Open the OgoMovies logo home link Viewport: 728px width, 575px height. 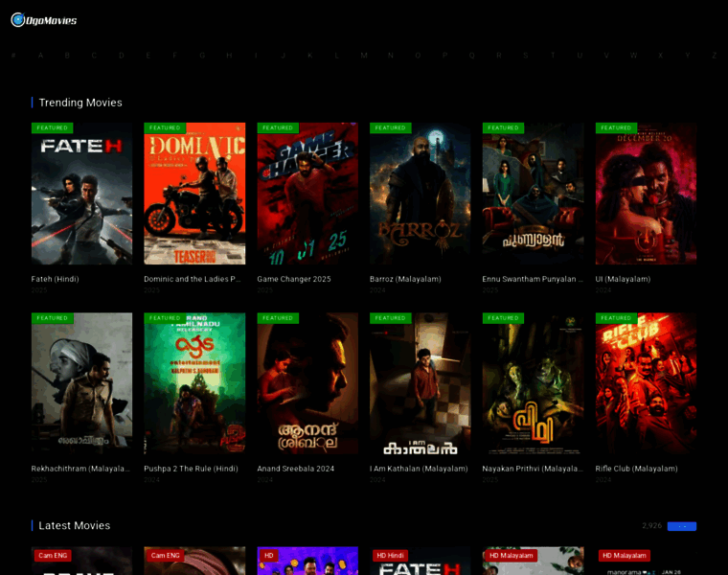[x=44, y=20]
